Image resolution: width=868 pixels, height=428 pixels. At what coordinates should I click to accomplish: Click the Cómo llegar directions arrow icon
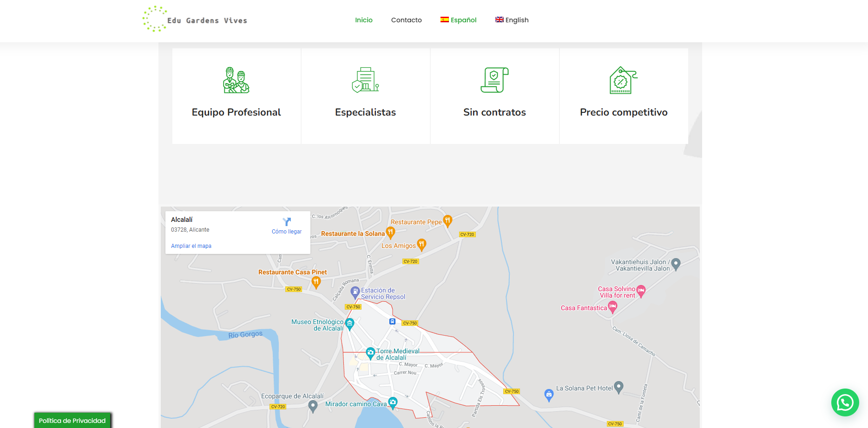[x=287, y=222]
